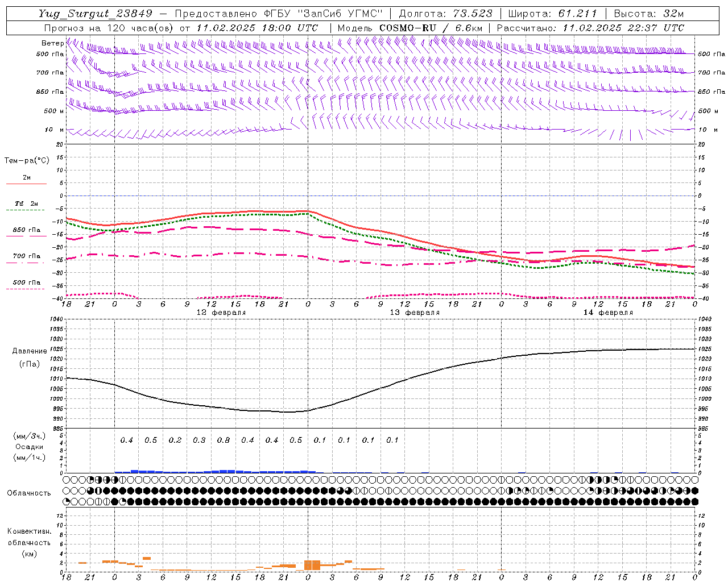Click the model label COSMO-RU / 6.6км
This screenshot has width=728, height=582.
431,28
